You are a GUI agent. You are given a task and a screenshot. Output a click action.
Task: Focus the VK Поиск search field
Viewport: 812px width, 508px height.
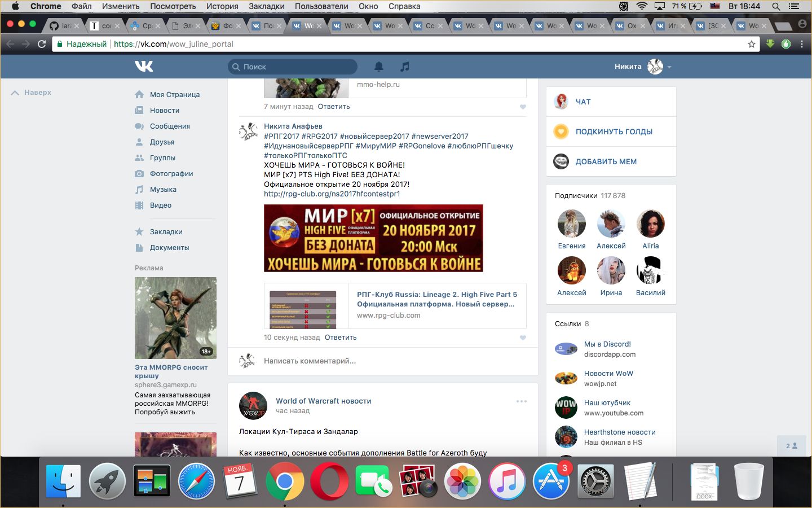(x=293, y=67)
